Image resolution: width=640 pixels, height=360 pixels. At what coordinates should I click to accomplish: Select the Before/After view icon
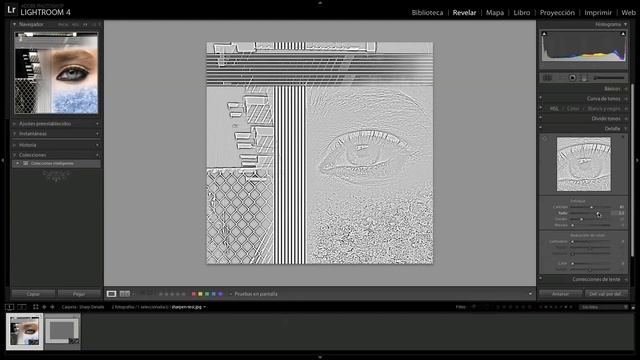click(124, 294)
